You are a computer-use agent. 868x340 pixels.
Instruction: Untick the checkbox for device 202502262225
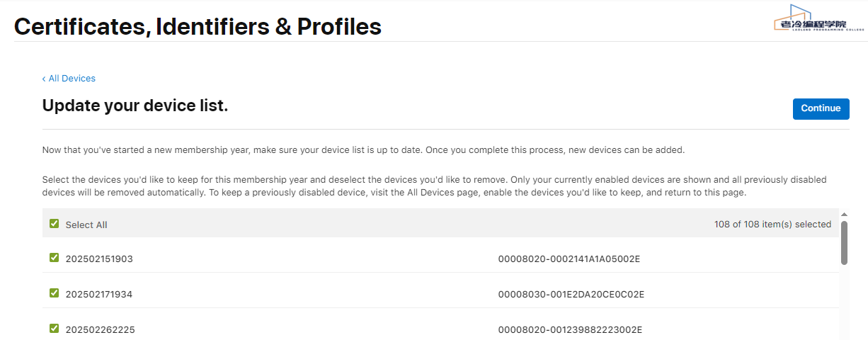point(55,328)
